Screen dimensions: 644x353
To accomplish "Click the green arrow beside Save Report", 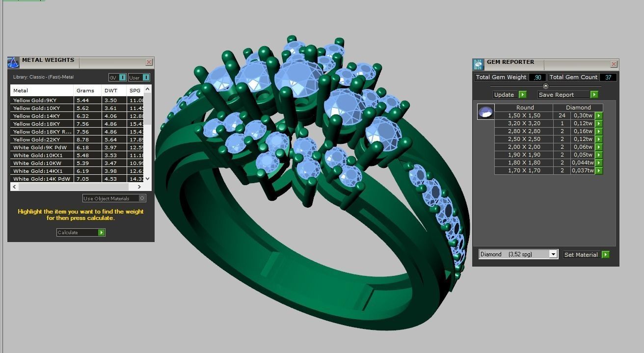I will (594, 95).
